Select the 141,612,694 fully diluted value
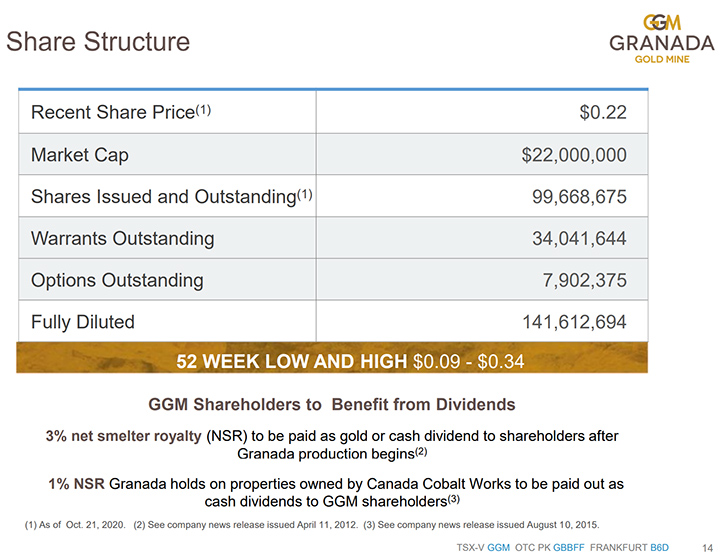 click(x=574, y=322)
